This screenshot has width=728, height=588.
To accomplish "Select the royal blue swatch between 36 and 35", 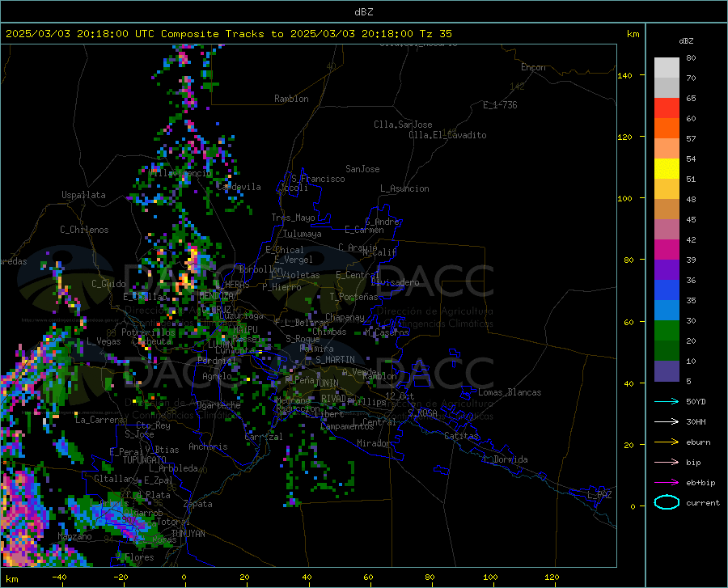I will [x=667, y=290].
